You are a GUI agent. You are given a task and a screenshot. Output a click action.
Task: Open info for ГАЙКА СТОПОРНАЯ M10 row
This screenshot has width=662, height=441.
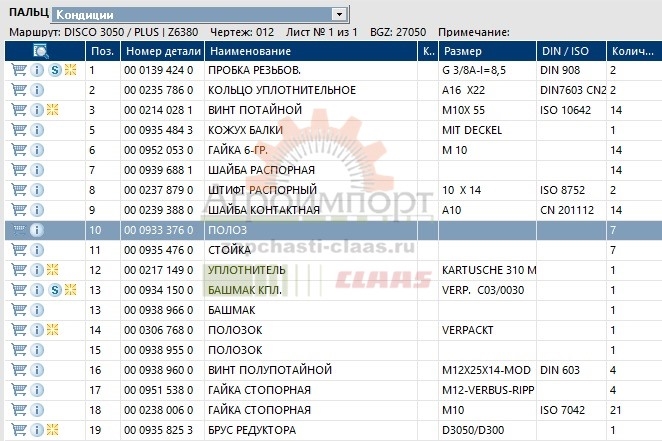(x=37, y=410)
